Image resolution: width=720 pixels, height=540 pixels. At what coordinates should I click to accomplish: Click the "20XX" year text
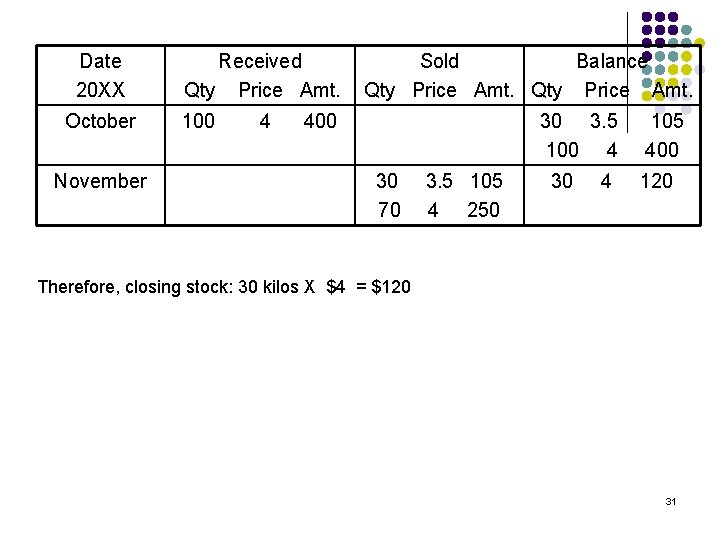pyautogui.click(x=100, y=90)
